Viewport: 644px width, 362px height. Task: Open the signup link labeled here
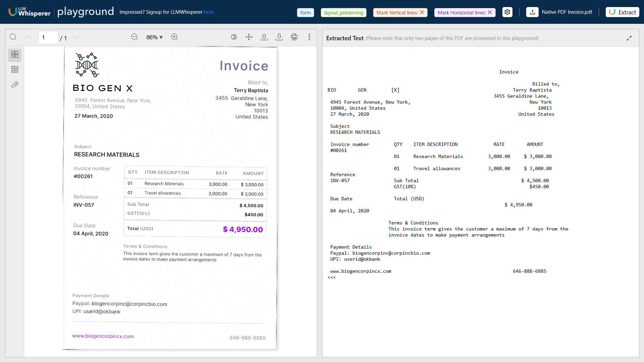tap(209, 12)
